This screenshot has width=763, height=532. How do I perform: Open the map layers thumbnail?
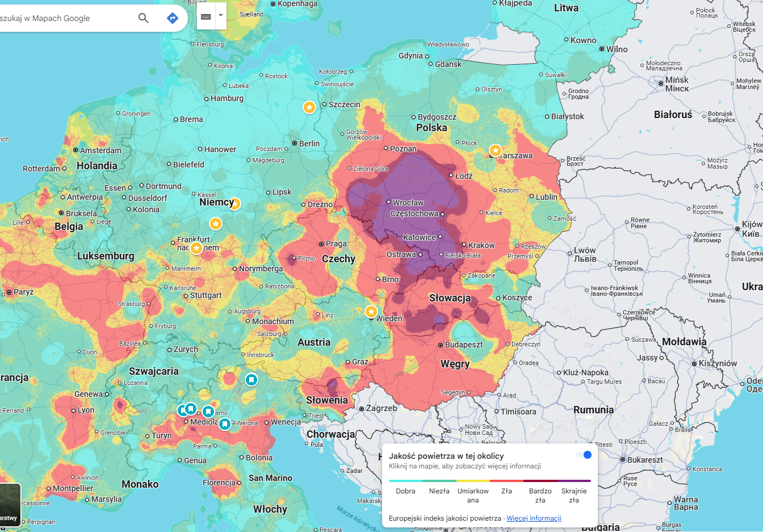[10, 504]
